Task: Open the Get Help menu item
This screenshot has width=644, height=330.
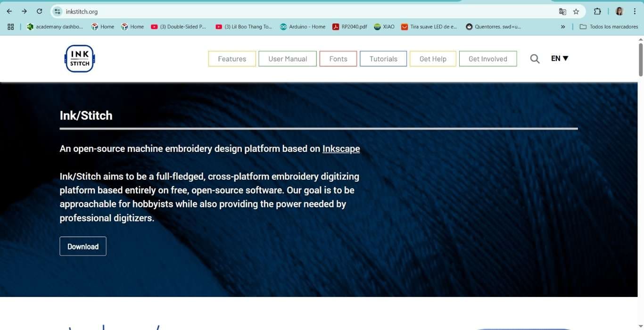Action: pyautogui.click(x=433, y=59)
